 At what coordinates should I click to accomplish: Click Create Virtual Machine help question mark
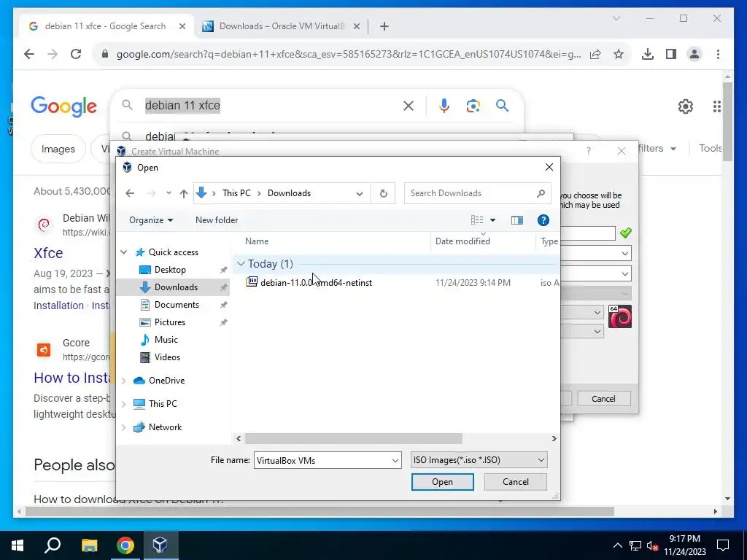point(589,151)
